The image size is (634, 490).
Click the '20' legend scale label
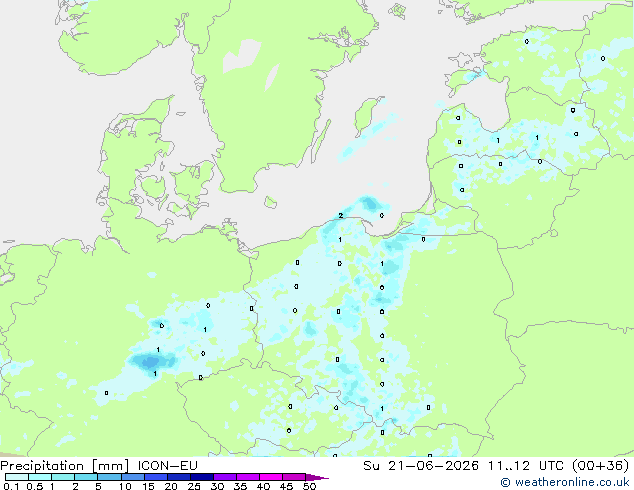(x=171, y=486)
